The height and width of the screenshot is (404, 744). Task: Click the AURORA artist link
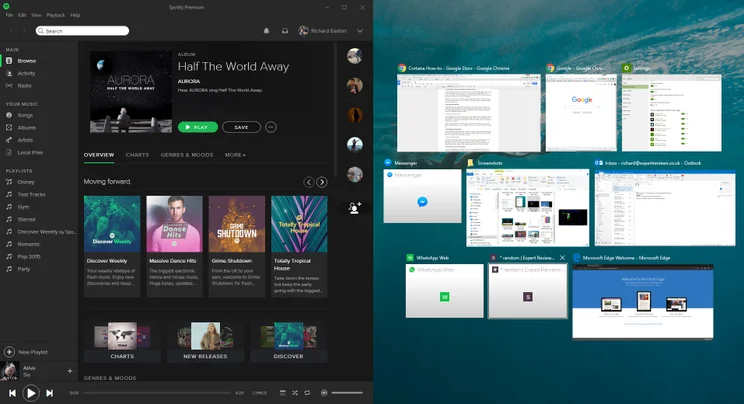[x=189, y=81]
